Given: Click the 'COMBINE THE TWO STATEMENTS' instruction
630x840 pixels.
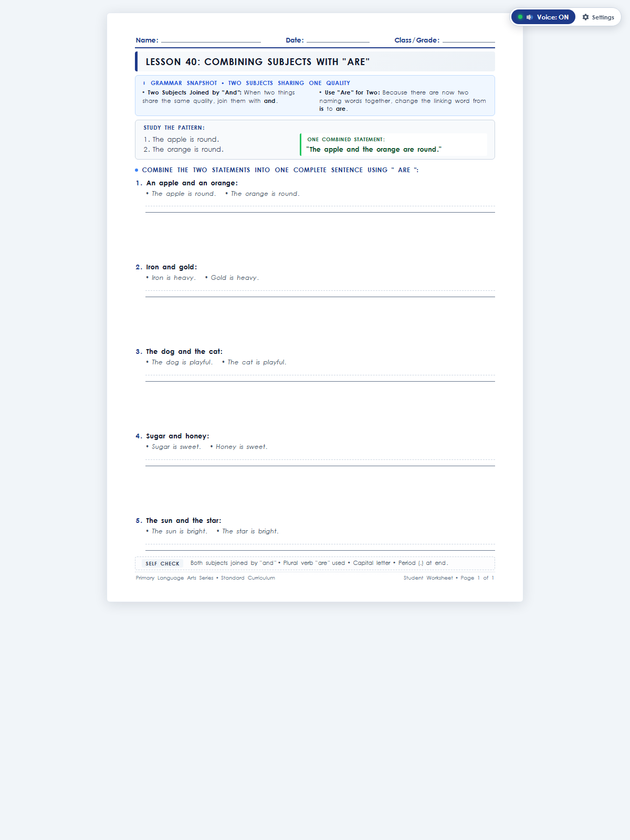Looking at the screenshot, I should pos(280,170).
